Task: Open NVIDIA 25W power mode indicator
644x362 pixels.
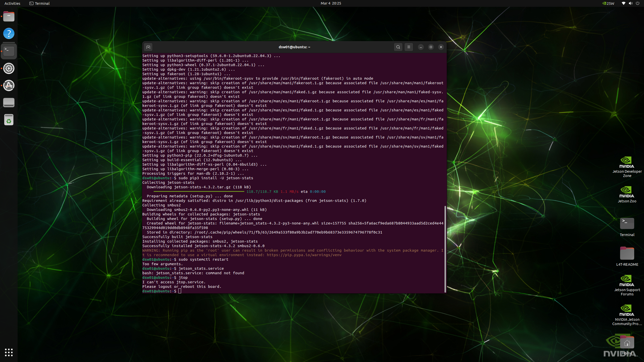Action: pyautogui.click(x=608, y=3)
